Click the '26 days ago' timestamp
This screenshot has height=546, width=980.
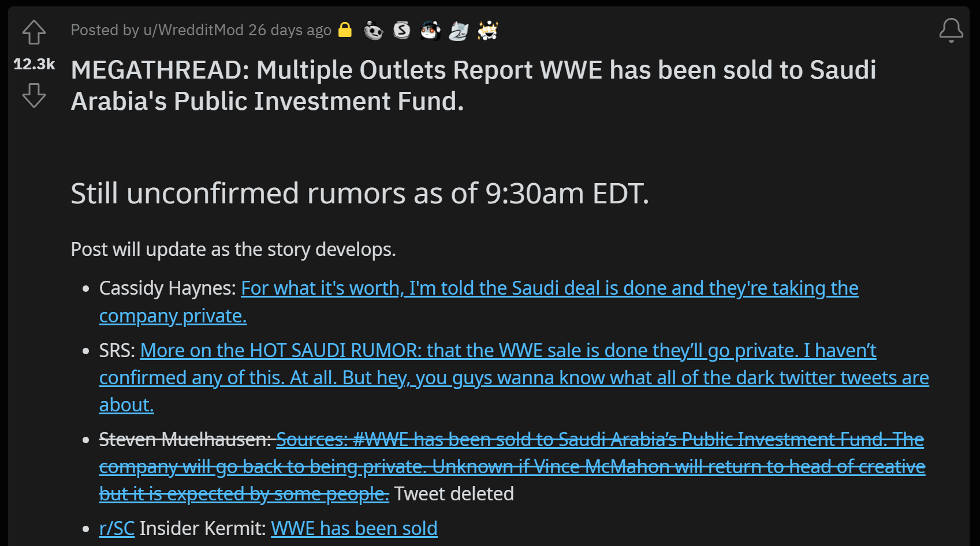[x=290, y=30]
